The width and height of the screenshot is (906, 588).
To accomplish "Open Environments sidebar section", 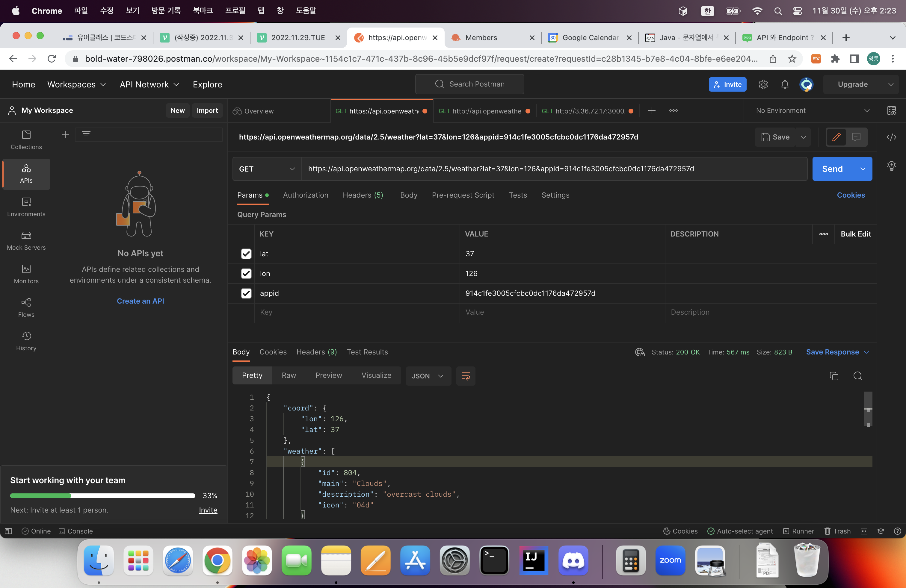I will (x=26, y=207).
